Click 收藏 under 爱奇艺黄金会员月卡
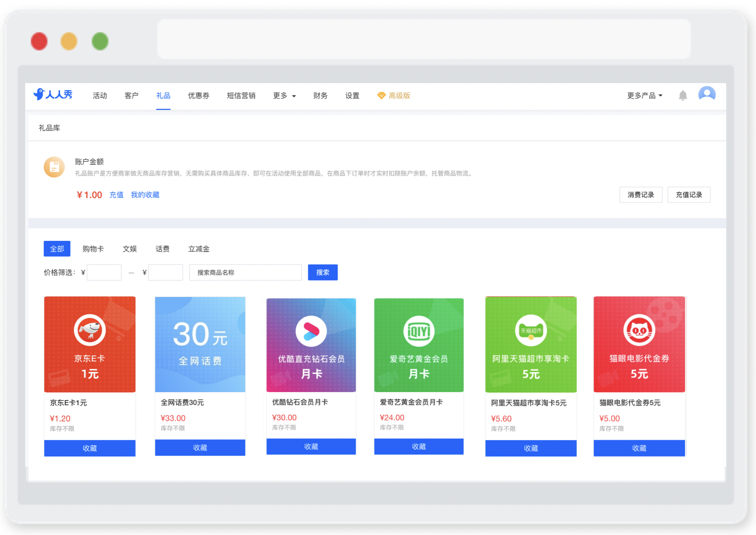The height and width of the screenshot is (535, 756). [x=419, y=446]
